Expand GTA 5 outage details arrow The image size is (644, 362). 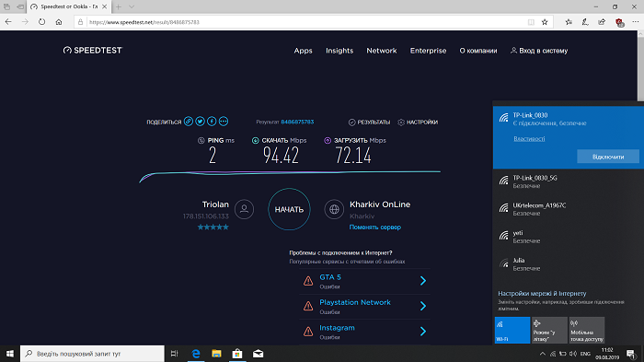(423, 281)
